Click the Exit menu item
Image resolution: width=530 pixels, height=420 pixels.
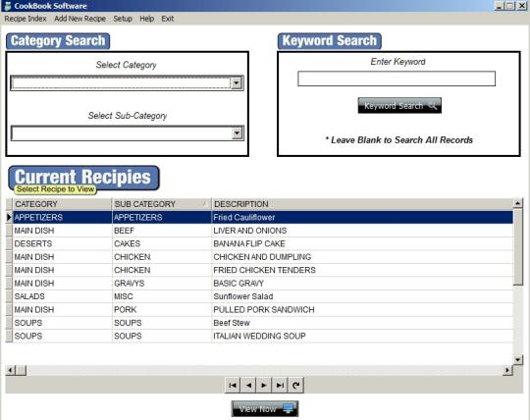pyautogui.click(x=167, y=19)
